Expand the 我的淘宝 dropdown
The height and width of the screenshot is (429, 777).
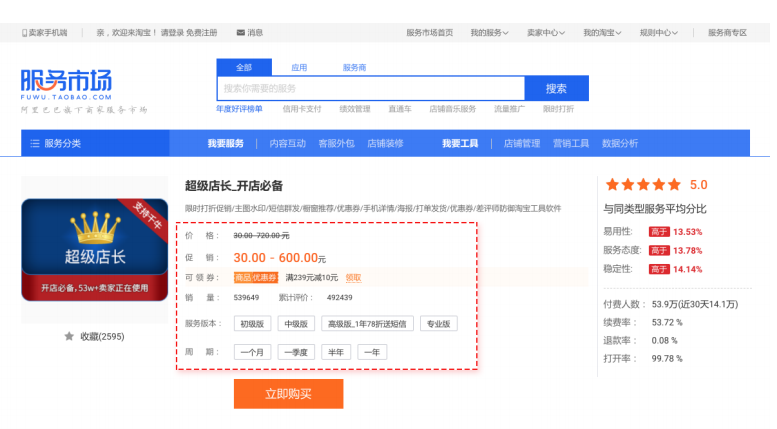(x=602, y=33)
